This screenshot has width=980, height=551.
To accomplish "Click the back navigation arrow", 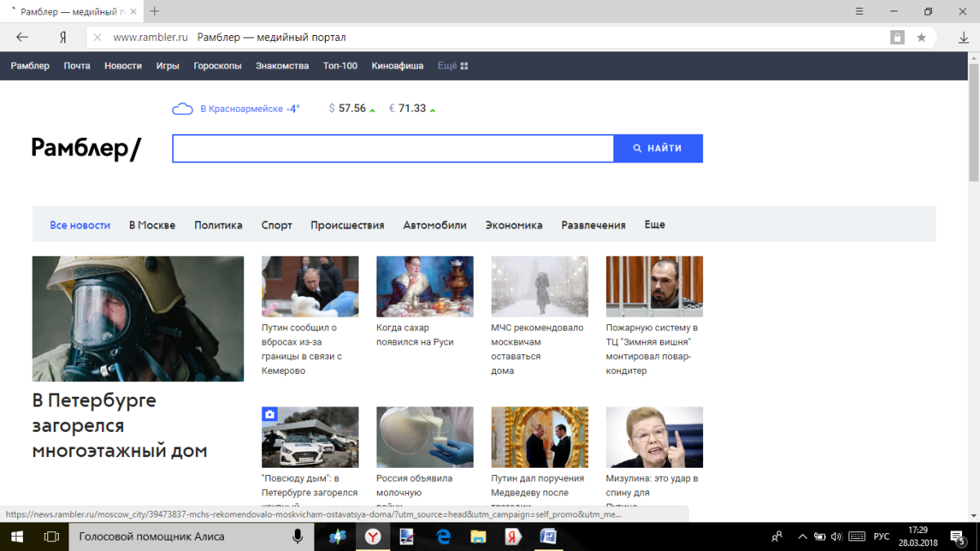I will [x=21, y=37].
